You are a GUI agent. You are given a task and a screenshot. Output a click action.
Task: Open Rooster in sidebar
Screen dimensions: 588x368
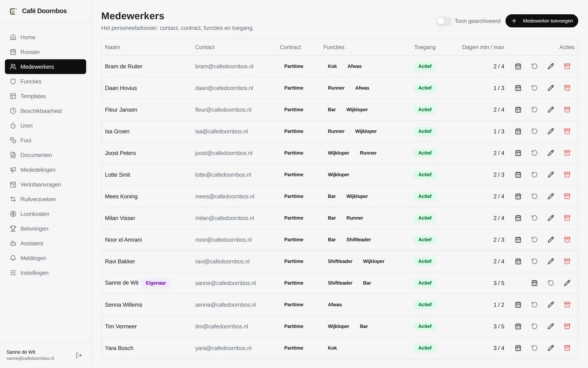pyautogui.click(x=45, y=52)
